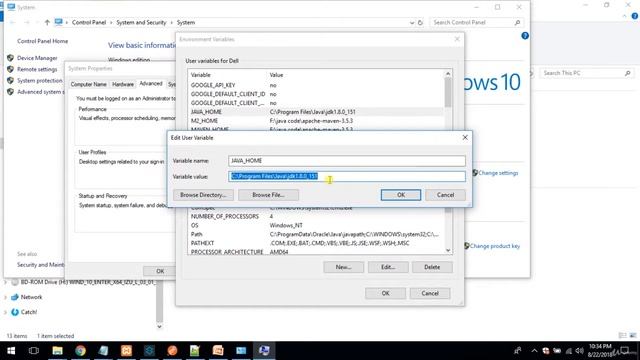Select the Path system variable row
Screen dimensions: 640x360
(316, 235)
